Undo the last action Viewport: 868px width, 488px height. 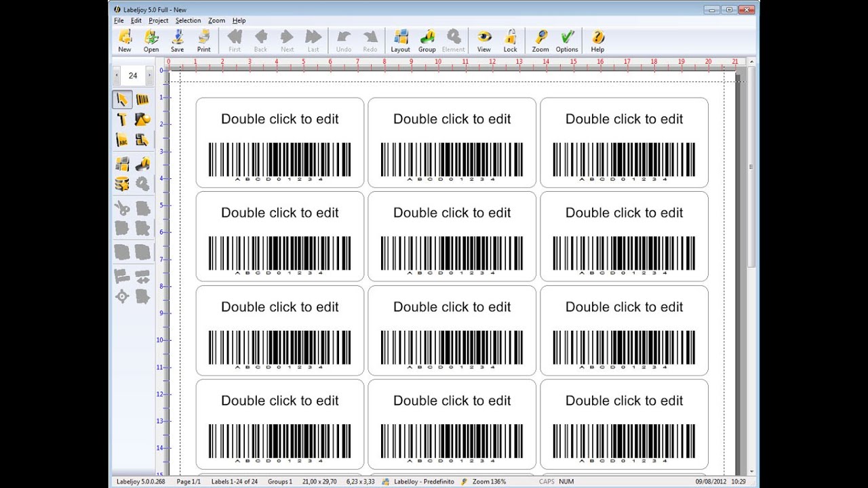[344, 41]
